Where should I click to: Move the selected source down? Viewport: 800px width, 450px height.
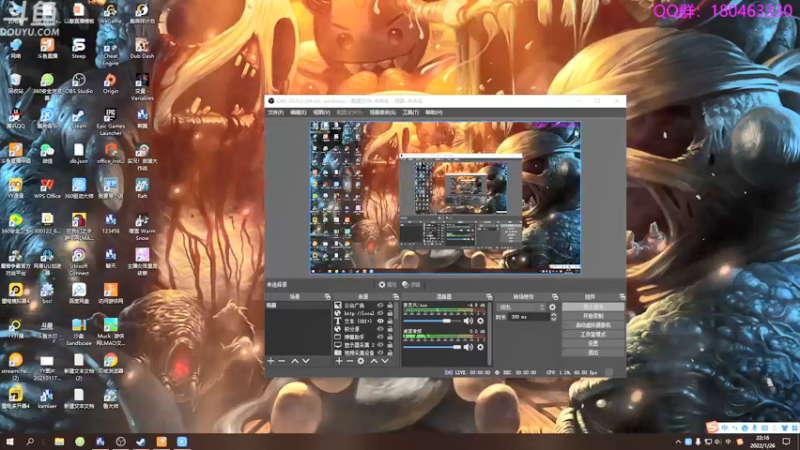point(385,361)
